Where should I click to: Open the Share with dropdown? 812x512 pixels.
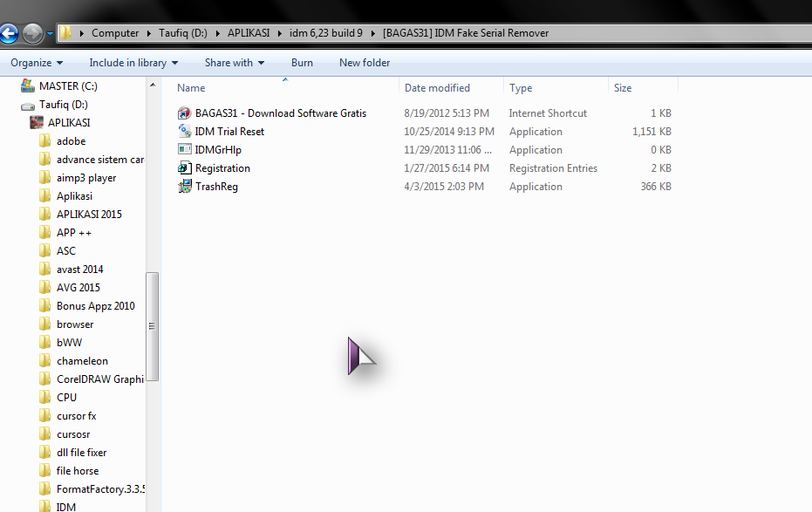pos(233,63)
